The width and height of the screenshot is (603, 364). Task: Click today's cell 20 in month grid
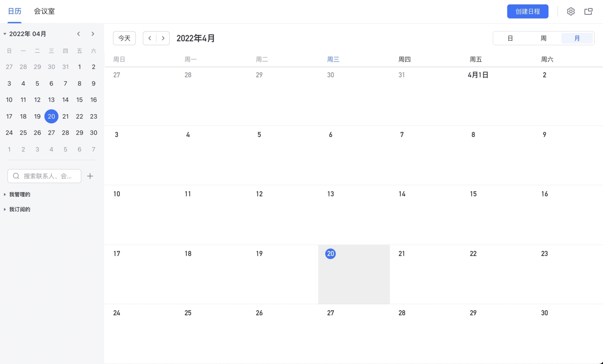click(354, 274)
